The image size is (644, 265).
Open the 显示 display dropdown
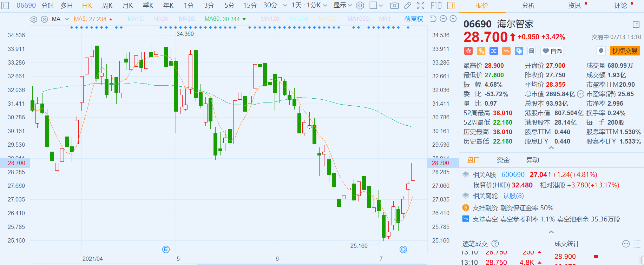tap(342, 5)
